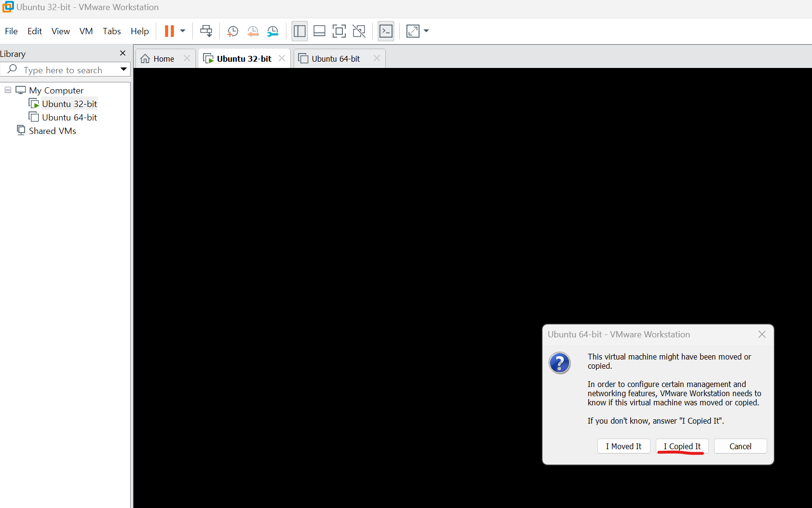Open the library search dropdown arrow
The width and height of the screenshot is (812, 508).
[124, 69]
